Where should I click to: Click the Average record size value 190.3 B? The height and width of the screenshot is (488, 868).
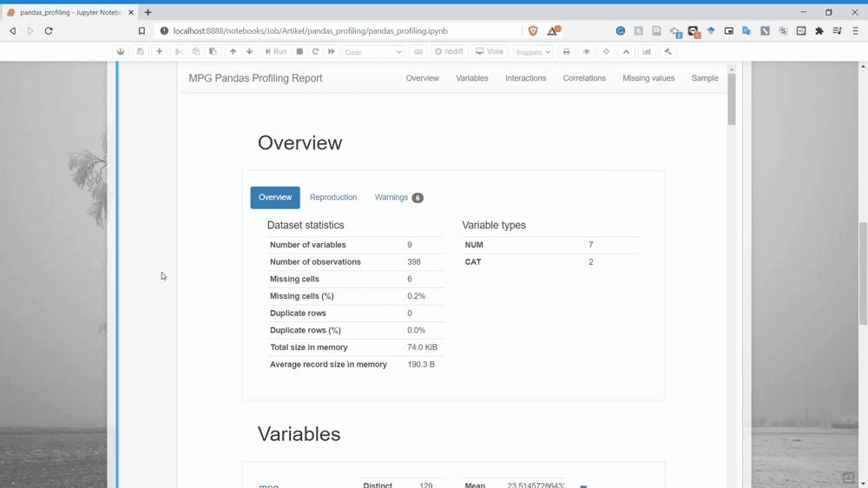coord(421,365)
